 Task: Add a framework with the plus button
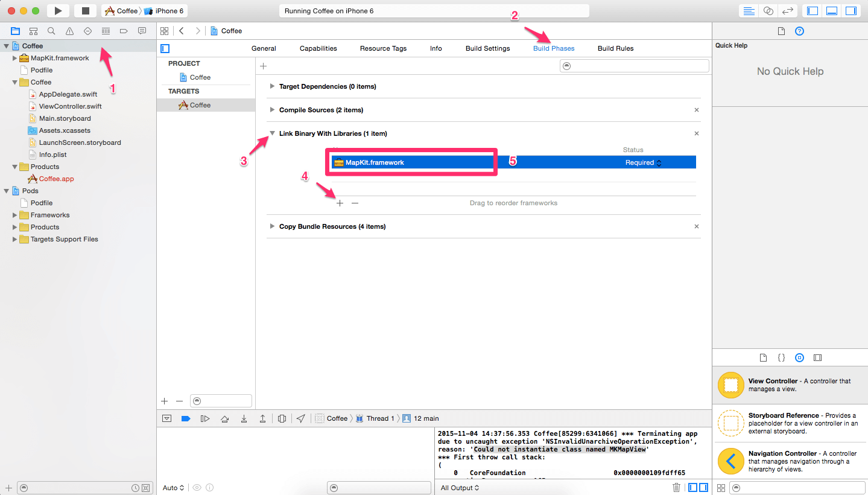click(340, 203)
